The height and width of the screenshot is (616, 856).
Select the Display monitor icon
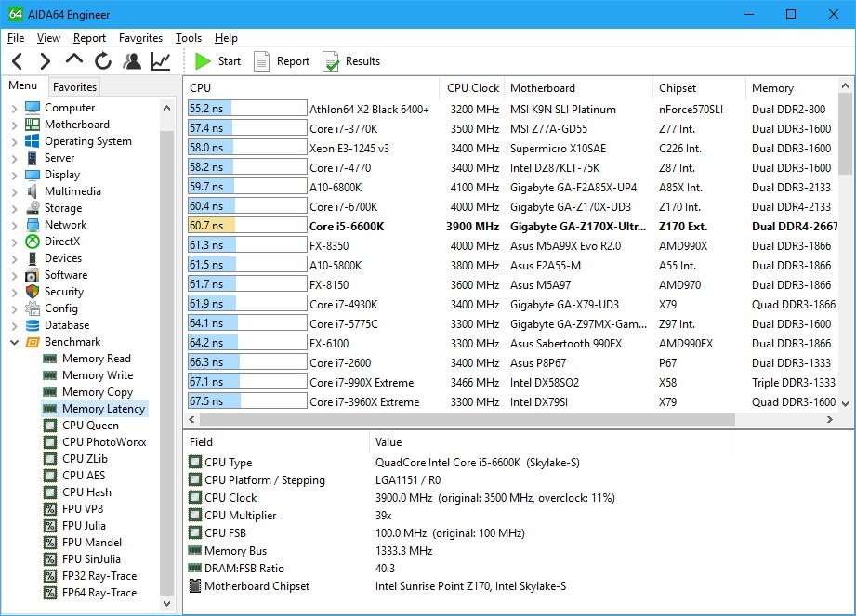tap(33, 175)
